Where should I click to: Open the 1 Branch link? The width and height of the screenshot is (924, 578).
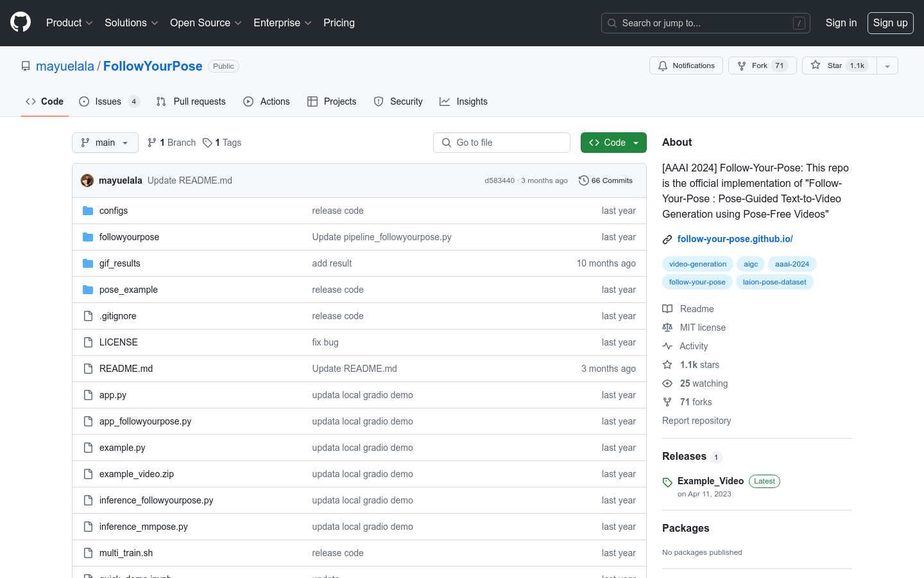pyautogui.click(x=171, y=143)
